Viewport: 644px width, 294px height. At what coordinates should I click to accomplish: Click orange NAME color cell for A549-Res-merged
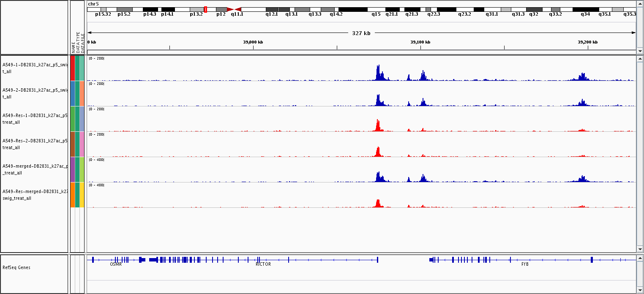click(x=72, y=195)
